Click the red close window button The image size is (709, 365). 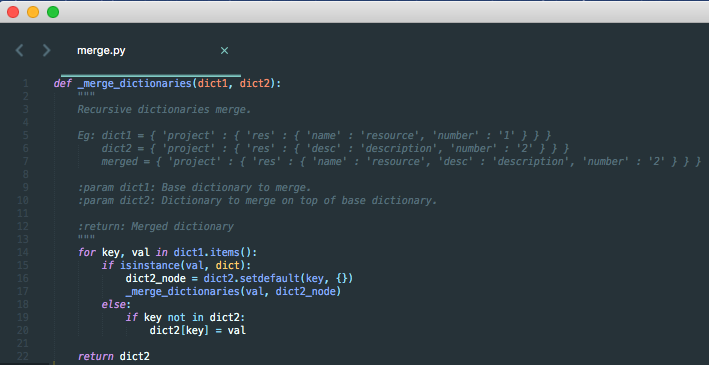tap(13, 12)
